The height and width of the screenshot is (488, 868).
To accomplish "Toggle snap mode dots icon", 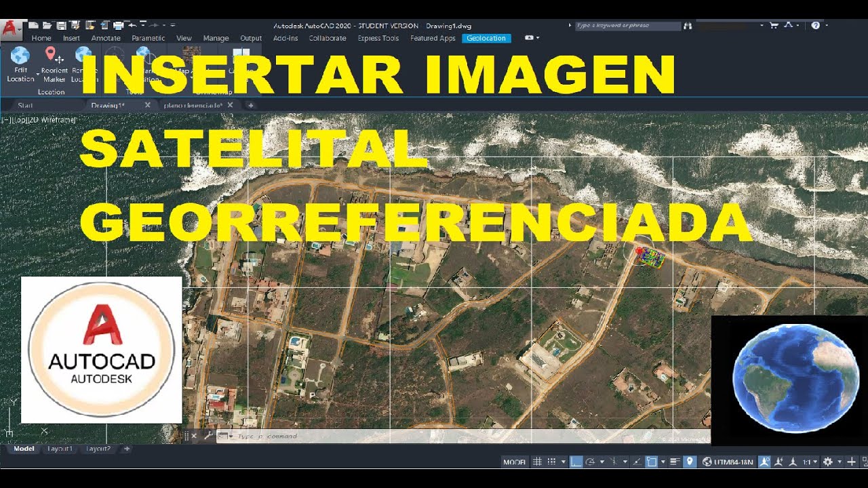I will point(551,462).
